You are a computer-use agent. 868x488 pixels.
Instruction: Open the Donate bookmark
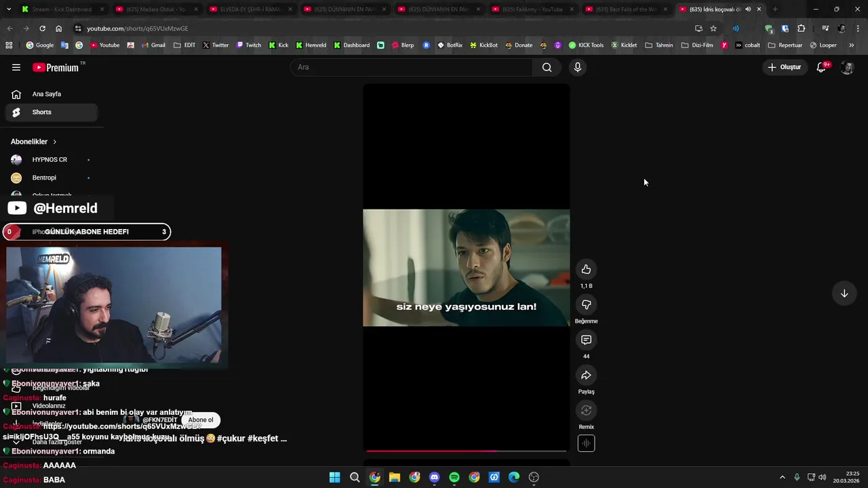click(x=519, y=45)
